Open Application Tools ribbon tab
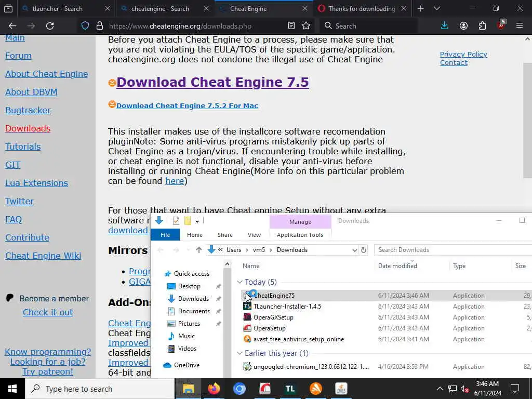Screen dimensions: 532x399 pyautogui.click(x=300, y=235)
